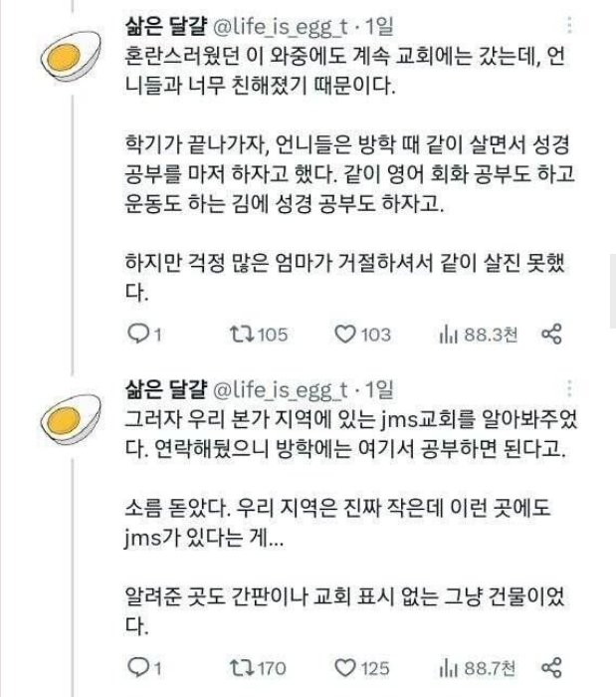This screenshot has height=697, width=616.
Task: Retweet the first tweet with 105 retweets
Action: (x=259, y=335)
